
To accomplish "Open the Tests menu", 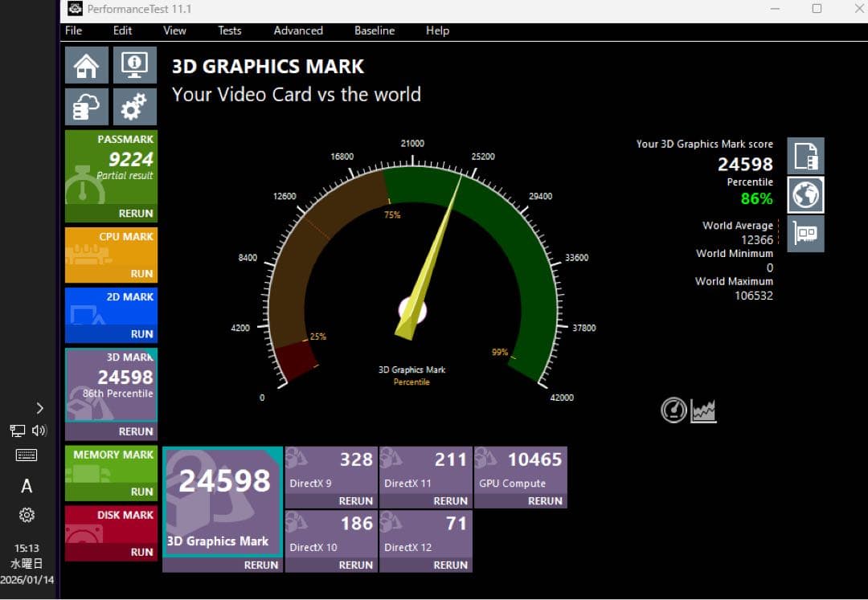I will tap(229, 31).
